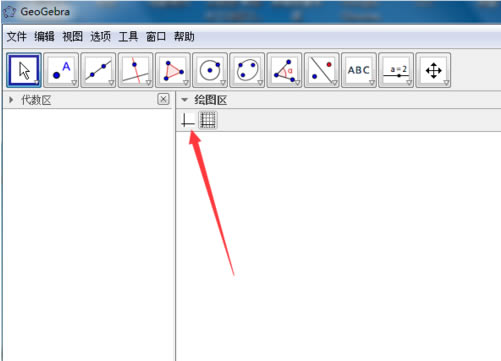Viewport: 501px width, 361px height.
Task: Collapse the 绘图区 style bar triangle
Action: point(184,100)
